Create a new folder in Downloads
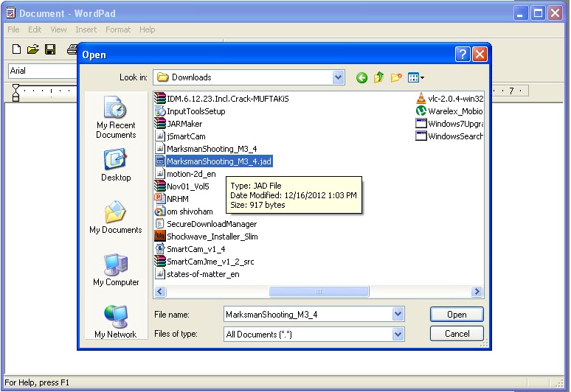Viewport: 571px width, 392px height. (x=396, y=77)
